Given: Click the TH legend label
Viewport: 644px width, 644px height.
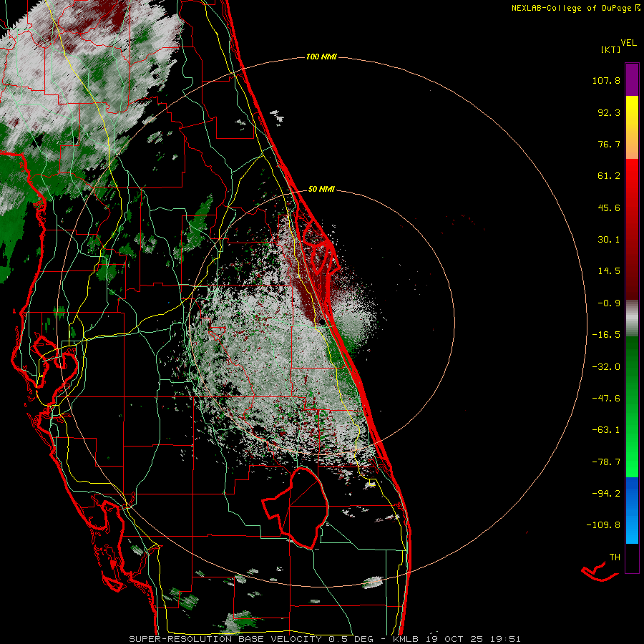Looking at the screenshot, I should point(615,557).
